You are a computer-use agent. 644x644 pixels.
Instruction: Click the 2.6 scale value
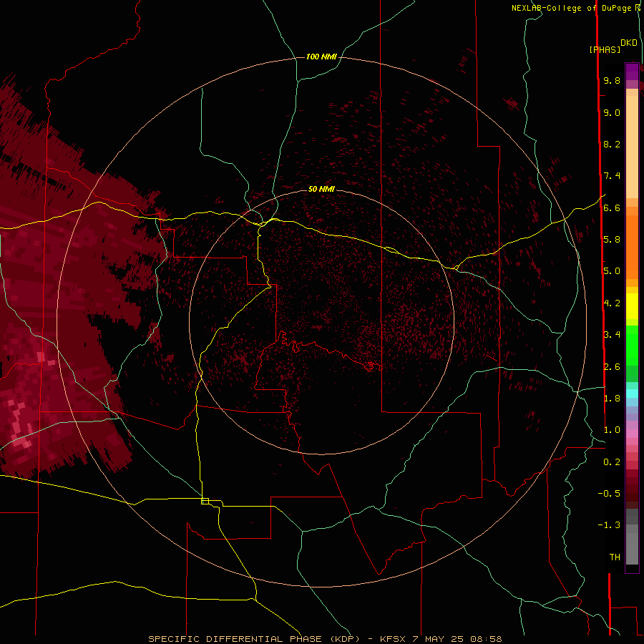pos(612,367)
